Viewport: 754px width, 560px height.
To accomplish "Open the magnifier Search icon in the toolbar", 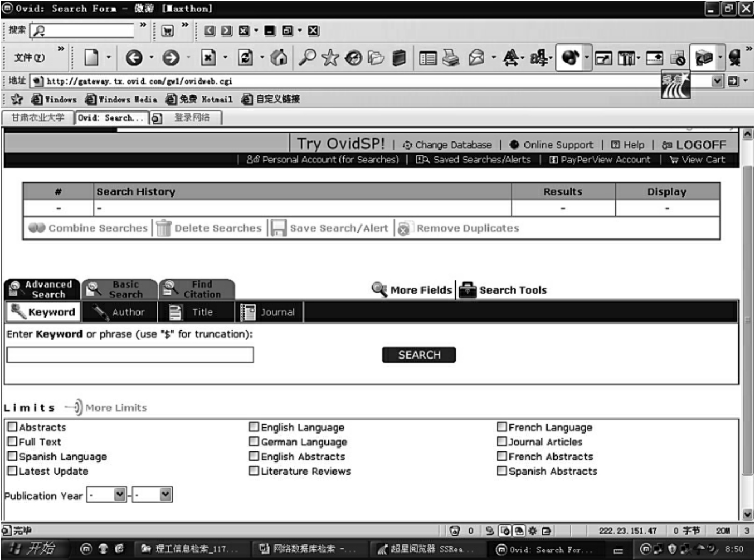I will [307, 57].
